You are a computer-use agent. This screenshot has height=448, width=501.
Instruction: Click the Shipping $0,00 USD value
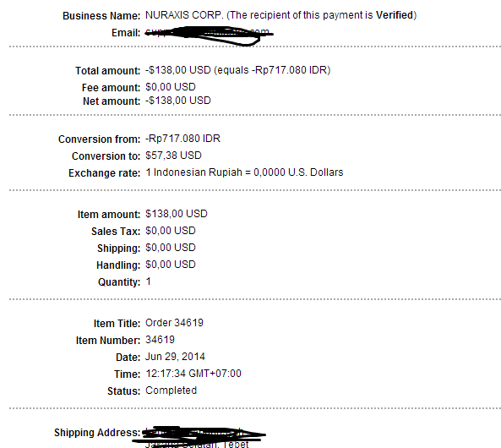coord(171,248)
